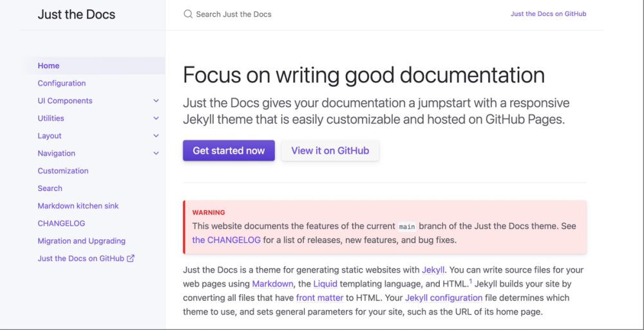Follow the CHANGELOG link in warning box
644x330 pixels.
[x=226, y=240]
